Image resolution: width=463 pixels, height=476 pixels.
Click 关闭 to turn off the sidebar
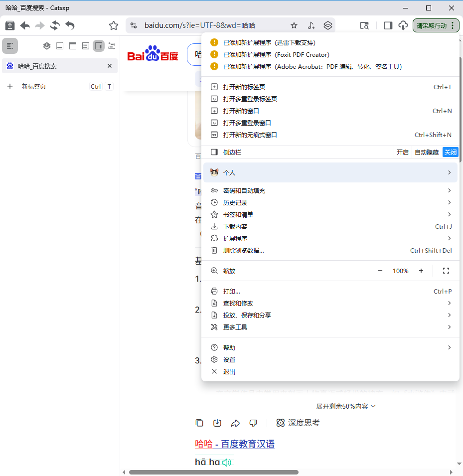[450, 152]
